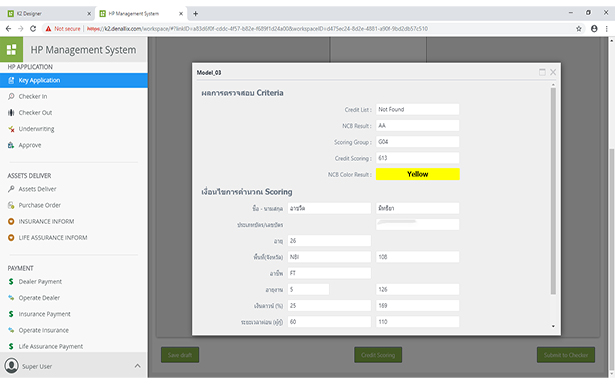Open Operate Insurance page

pos(44,330)
